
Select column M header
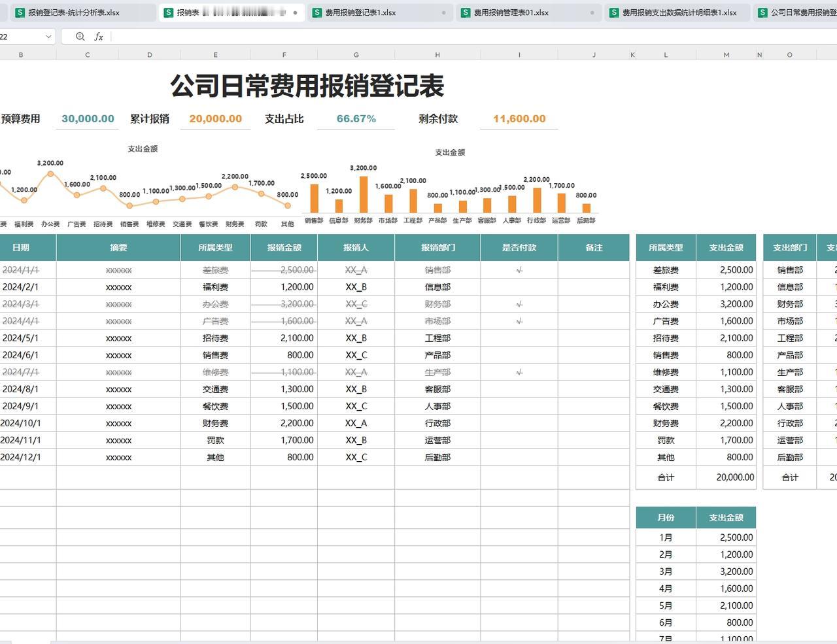coord(726,55)
